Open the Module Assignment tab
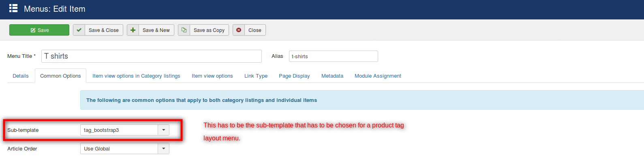This screenshot has height=161, width=644. 378,76
